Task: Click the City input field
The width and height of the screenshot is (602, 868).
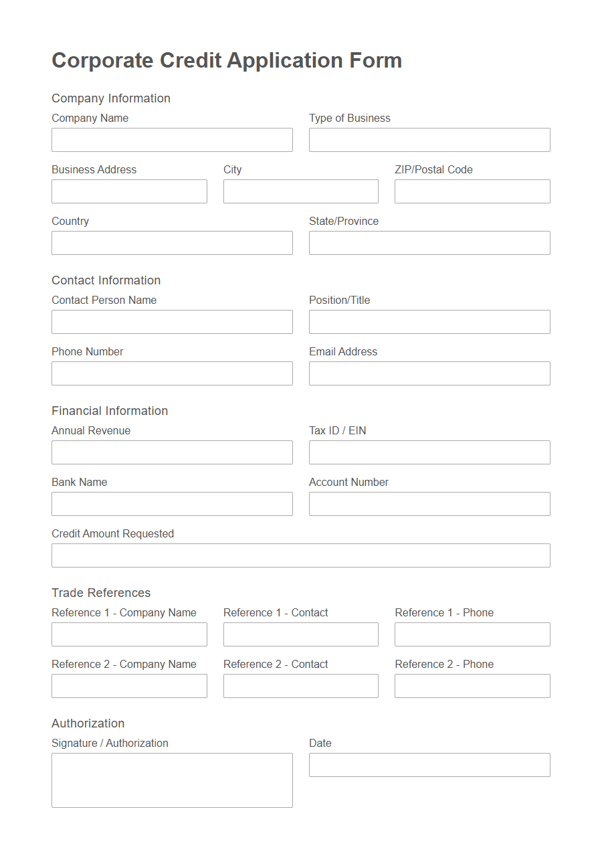Action: (300, 191)
